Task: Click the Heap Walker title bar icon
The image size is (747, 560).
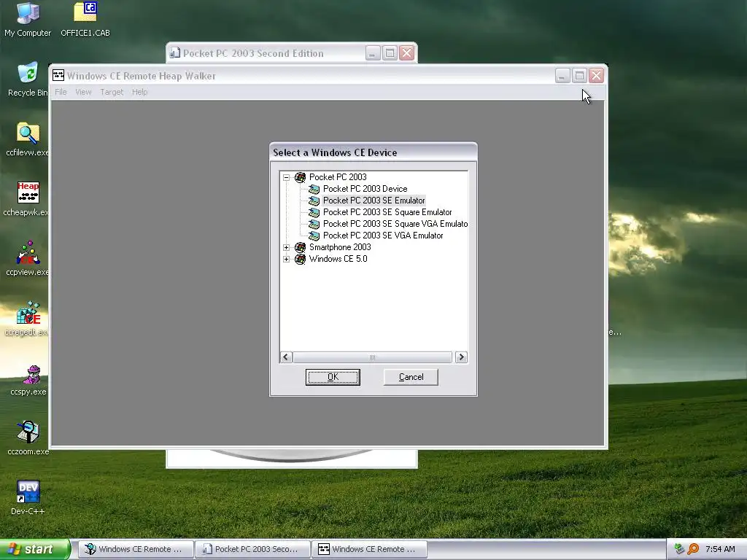Action: 58,75
